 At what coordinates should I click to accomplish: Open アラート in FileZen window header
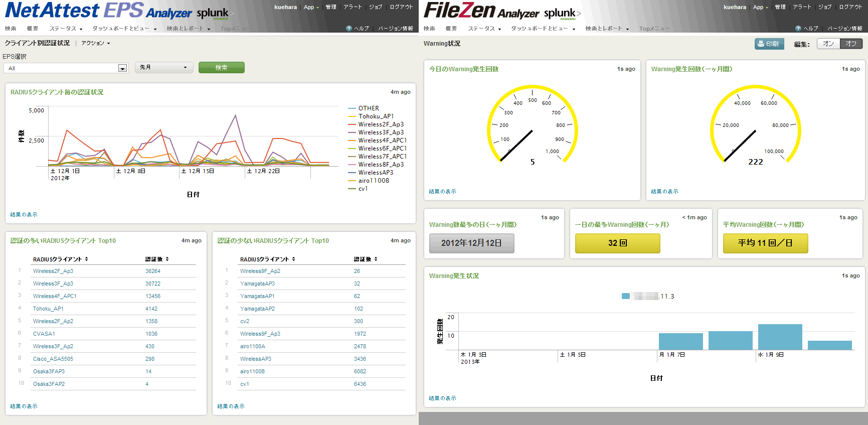802,7
